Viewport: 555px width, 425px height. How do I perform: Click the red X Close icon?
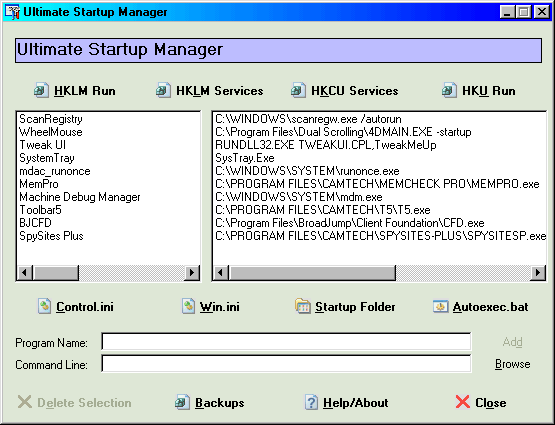pyautogui.click(x=463, y=402)
